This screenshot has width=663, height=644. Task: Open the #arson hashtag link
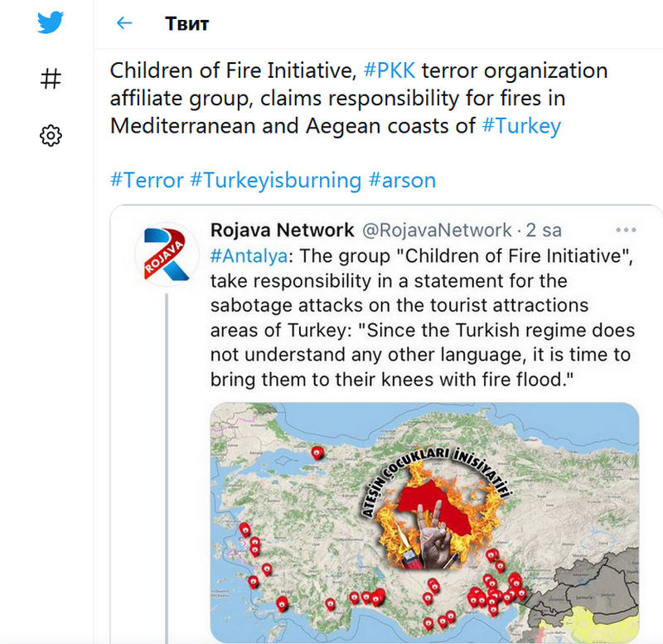tap(402, 180)
